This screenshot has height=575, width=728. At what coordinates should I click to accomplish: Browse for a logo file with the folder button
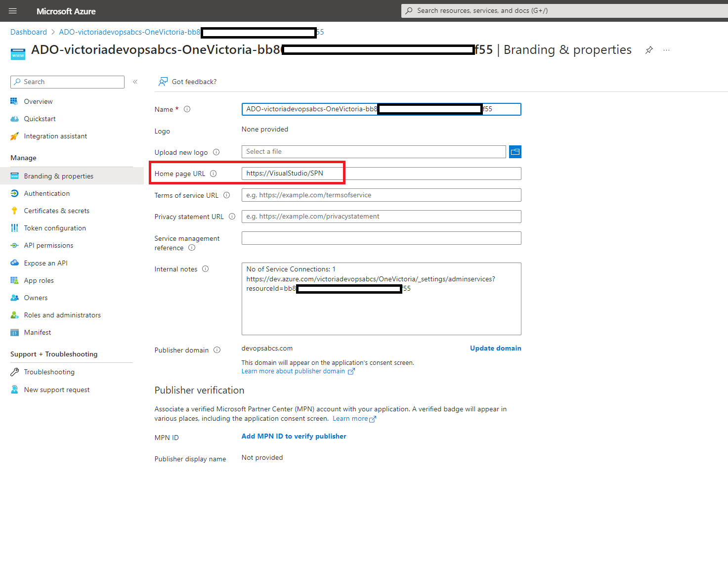515,152
